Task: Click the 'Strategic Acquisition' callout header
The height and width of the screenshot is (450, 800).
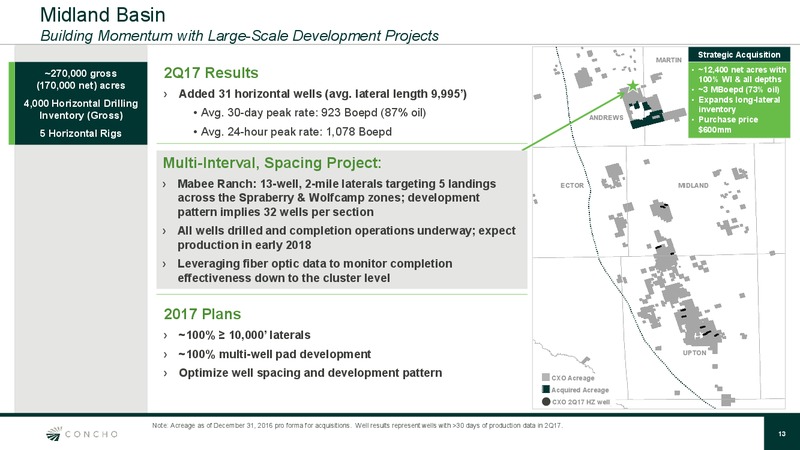Action: [x=739, y=55]
